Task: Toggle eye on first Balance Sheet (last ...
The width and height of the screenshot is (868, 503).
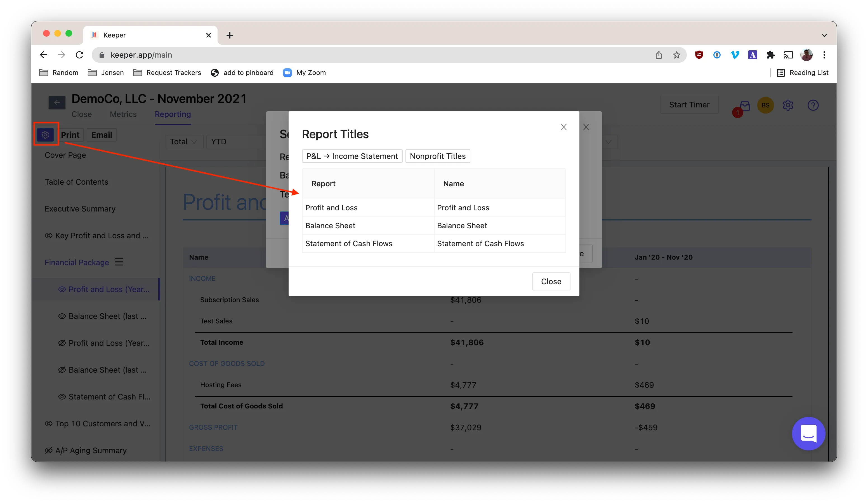Action: [62, 316]
